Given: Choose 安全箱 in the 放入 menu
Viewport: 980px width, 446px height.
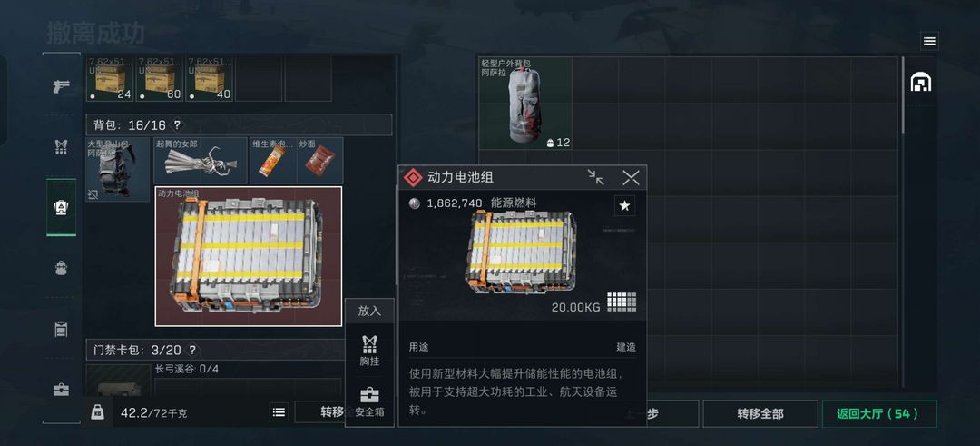Looking at the screenshot, I should coord(369,401).
